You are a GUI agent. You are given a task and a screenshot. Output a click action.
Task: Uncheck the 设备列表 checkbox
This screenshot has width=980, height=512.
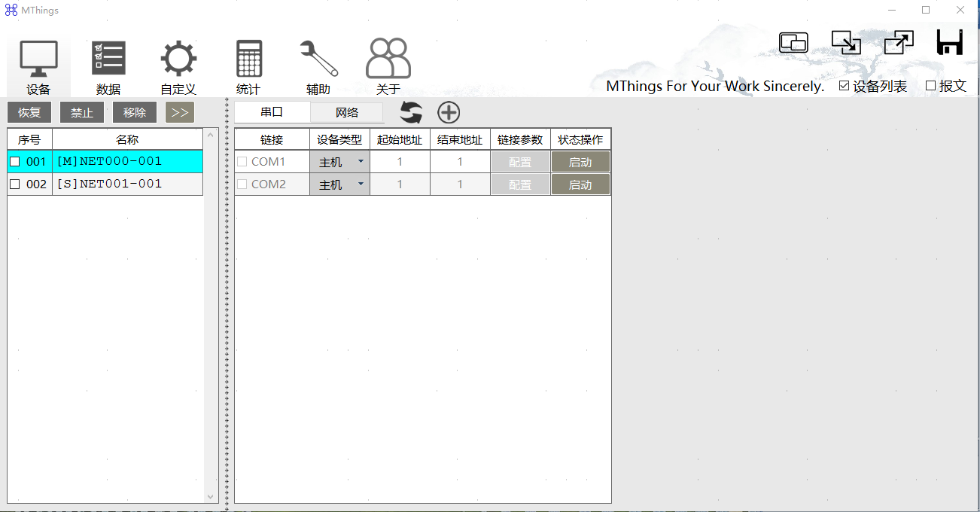pos(844,86)
